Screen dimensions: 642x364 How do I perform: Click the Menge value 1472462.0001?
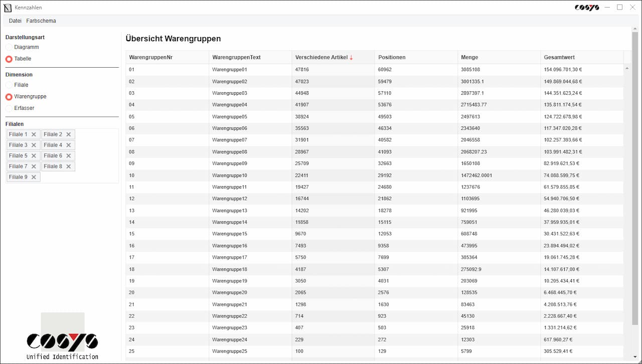click(x=476, y=175)
